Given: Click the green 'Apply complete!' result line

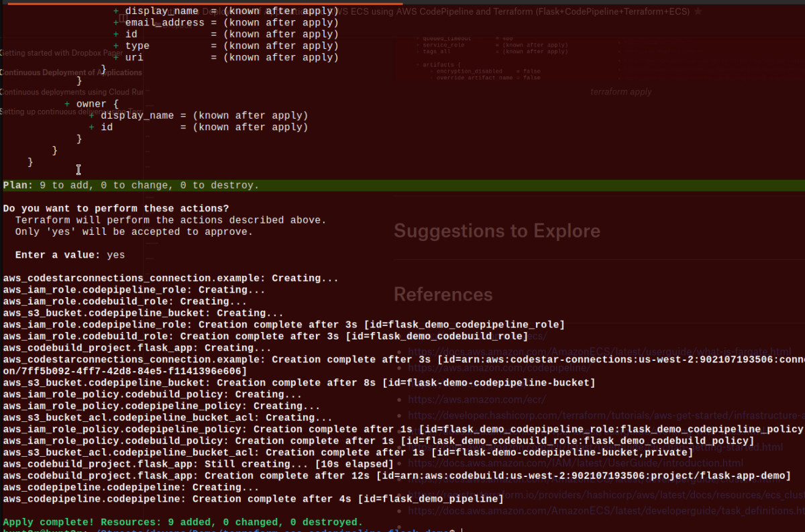Looking at the screenshot, I should tap(182, 522).
